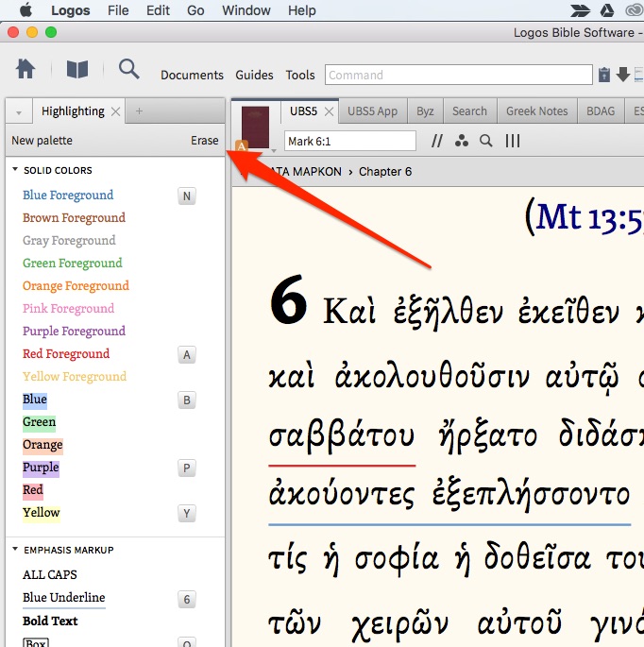This screenshot has width=644, height=647.
Task: Open the Library book icon
Action: [76, 69]
